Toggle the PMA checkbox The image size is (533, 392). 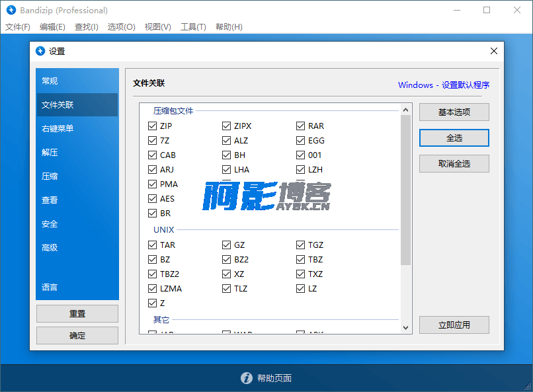pos(152,184)
